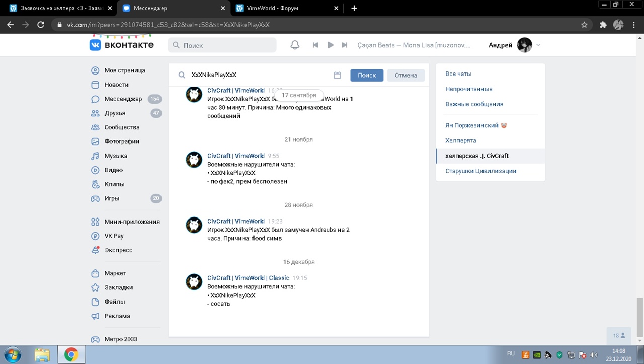The image size is (644, 364).
Task: Click the global Поиск search field
Action: tap(222, 45)
